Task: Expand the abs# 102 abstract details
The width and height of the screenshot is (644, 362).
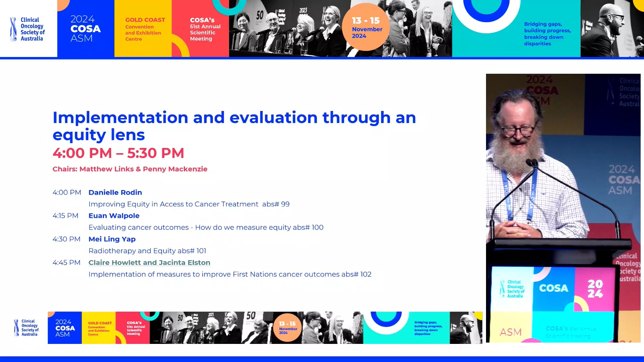Action: coord(356,274)
